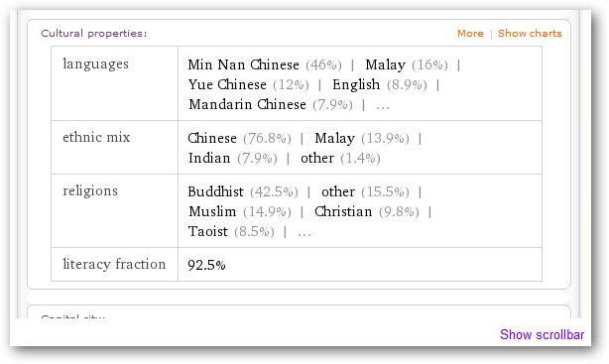Expand the religions list ellipsis
Viewport: 609px width, 364px height.
pos(304,232)
